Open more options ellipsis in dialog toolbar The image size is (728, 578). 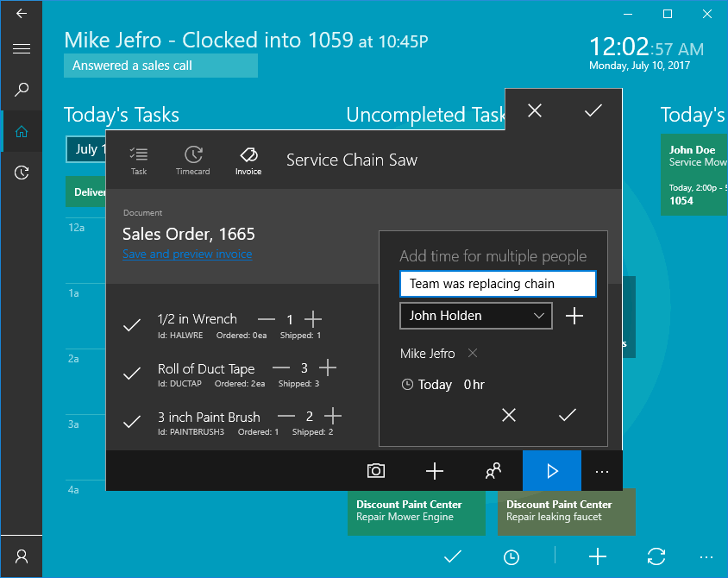(x=602, y=472)
